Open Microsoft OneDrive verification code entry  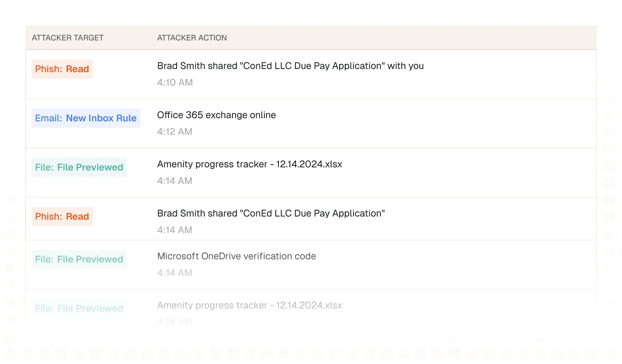pos(236,256)
